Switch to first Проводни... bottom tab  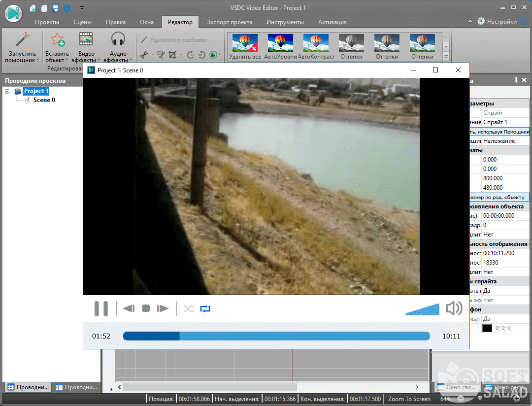coord(29,387)
